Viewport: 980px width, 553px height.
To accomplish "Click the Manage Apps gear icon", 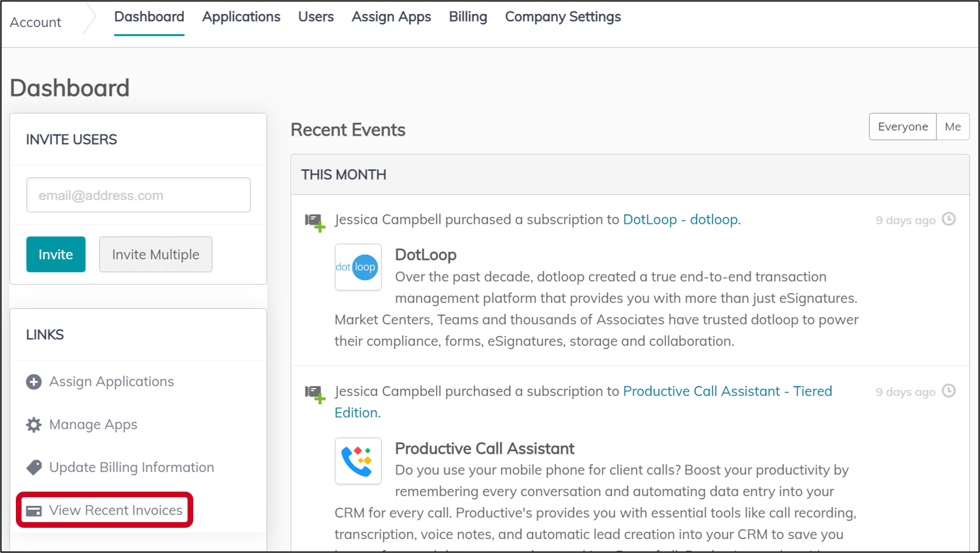I will [34, 425].
